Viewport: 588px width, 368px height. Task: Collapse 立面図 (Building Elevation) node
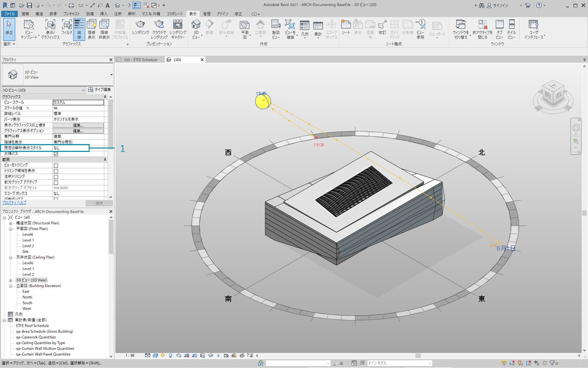point(10,286)
